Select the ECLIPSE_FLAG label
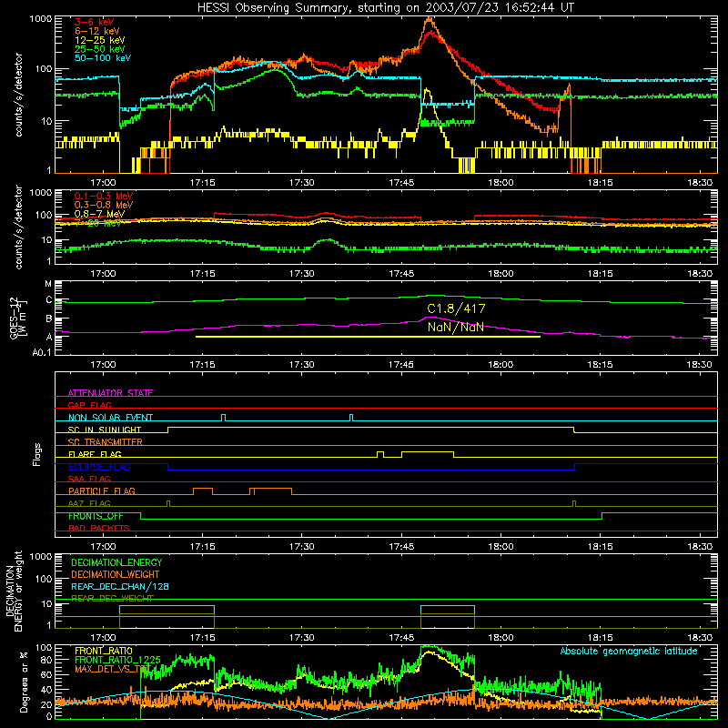The image size is (728, 728). (99, 467)
